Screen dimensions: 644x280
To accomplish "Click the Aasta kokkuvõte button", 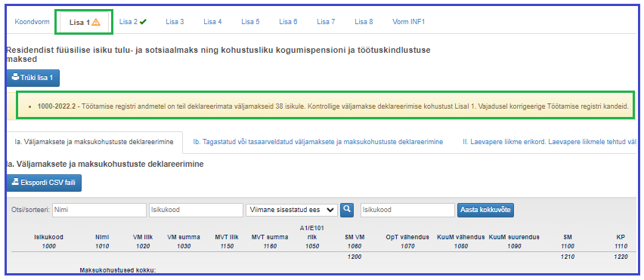I will (485, 210).
